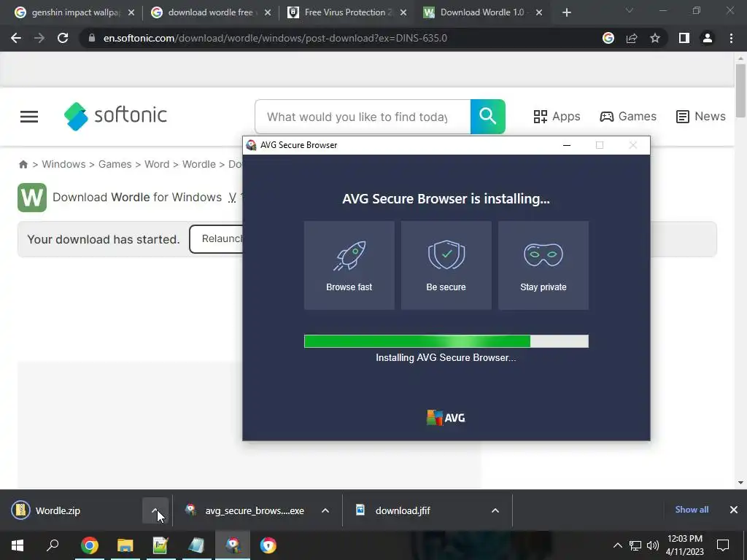Open File Explorer from the taskbar
The image size is (747, 560).
click(x=125, y=545)
